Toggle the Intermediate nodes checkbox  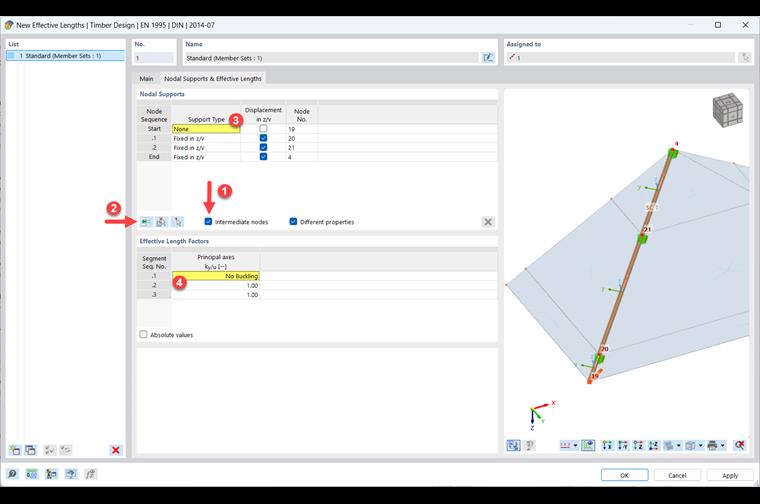[208, 221]
